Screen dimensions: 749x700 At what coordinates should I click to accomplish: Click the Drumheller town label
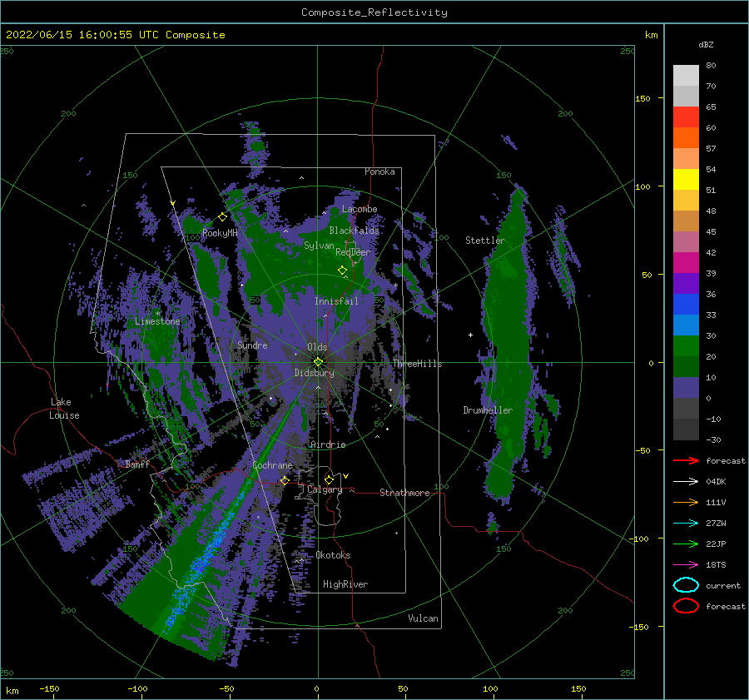pyautogui.click(x=488, y=410)
